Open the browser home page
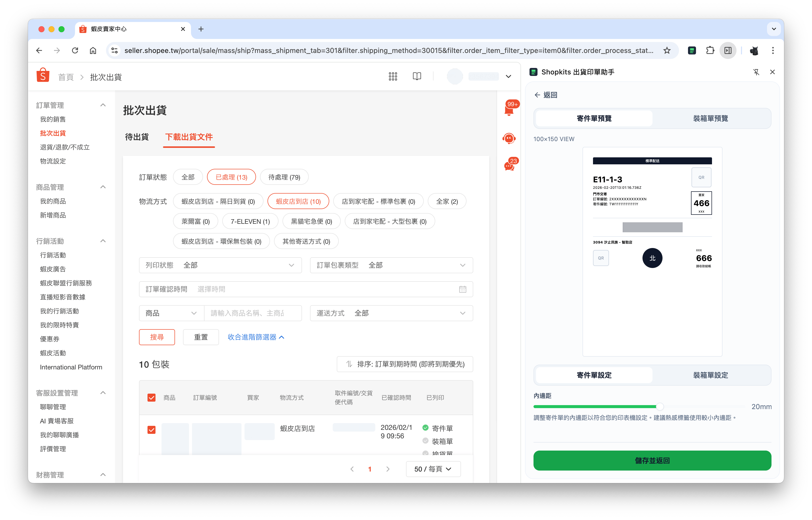The width and height of the screenshot is (812, 520). [x=93, y=51]
